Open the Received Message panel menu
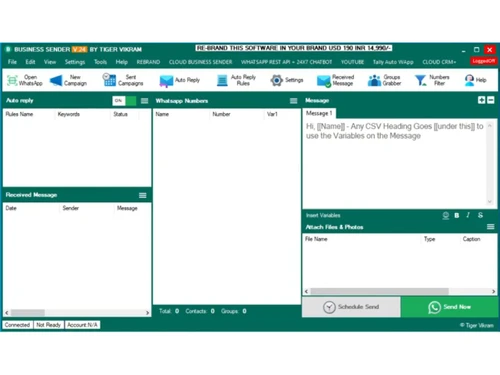Image resolution: width=500 pixels, height=375 pixels. (x=143, y=195)
